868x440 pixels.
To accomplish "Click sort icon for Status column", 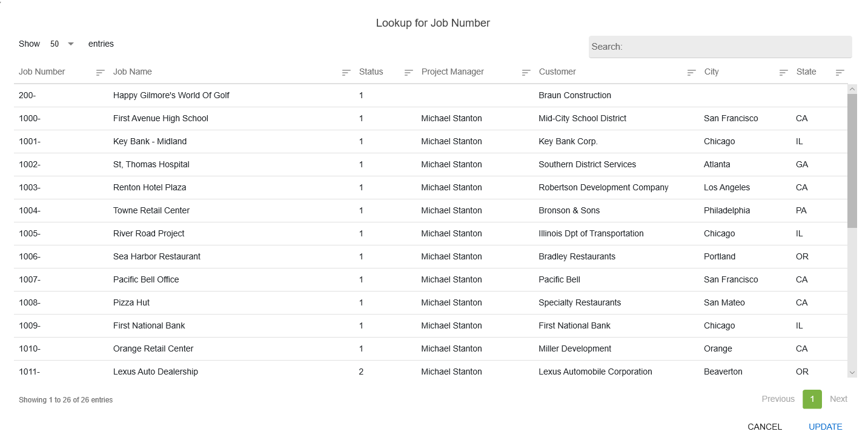I will [409, 72].
